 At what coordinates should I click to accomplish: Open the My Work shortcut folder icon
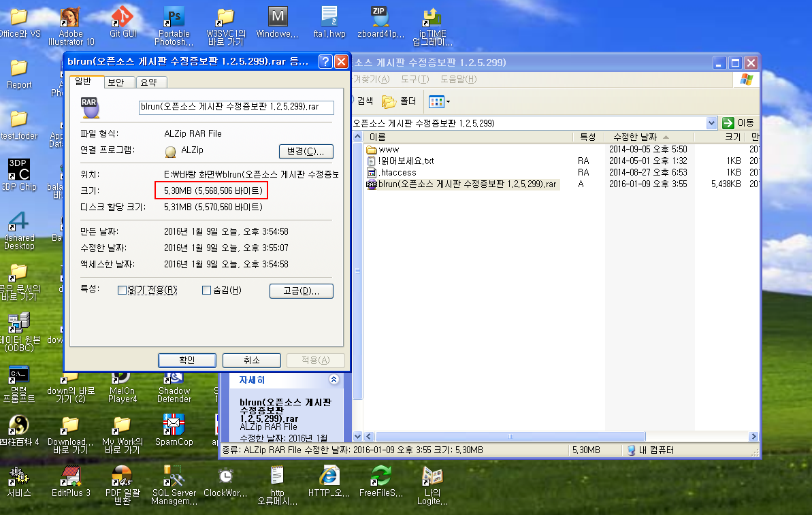pyautogui.click(x=123, y=435)
